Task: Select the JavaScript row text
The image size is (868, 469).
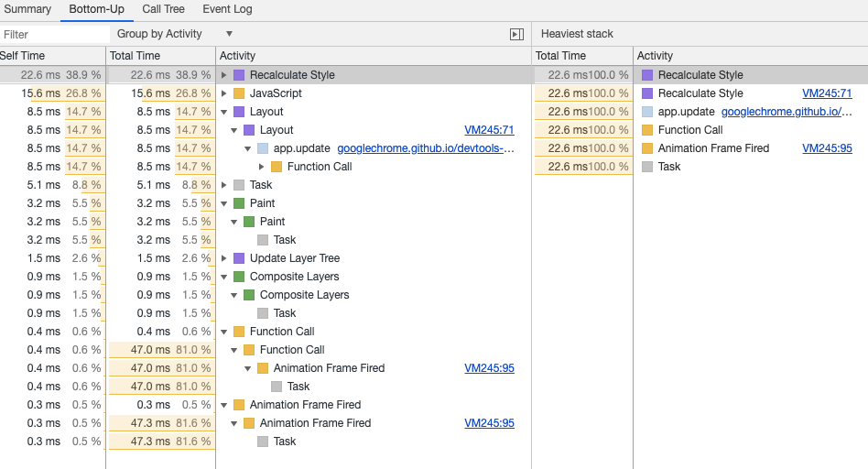Action: pyautogui.click(x=276, y=93)
